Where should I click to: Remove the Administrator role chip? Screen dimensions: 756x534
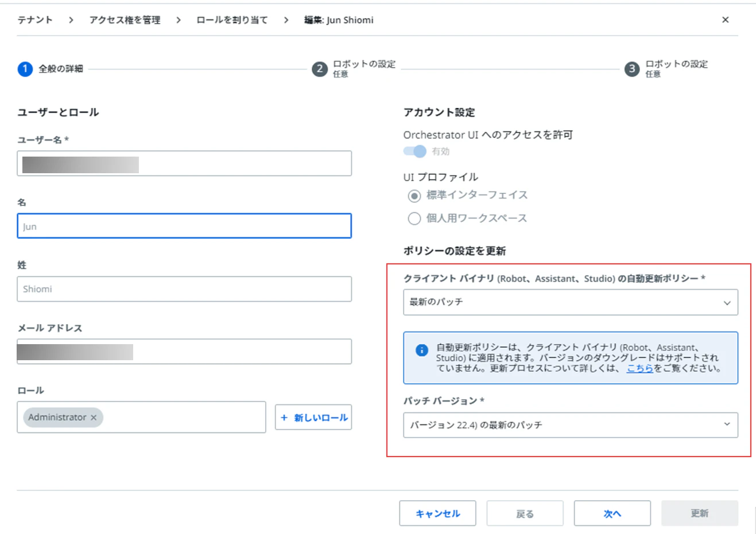[x=94, y=418]
